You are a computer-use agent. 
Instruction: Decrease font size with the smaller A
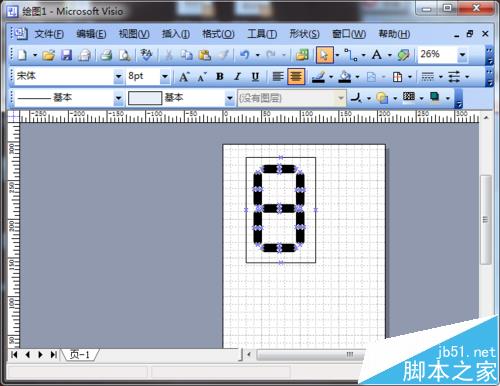201,77
